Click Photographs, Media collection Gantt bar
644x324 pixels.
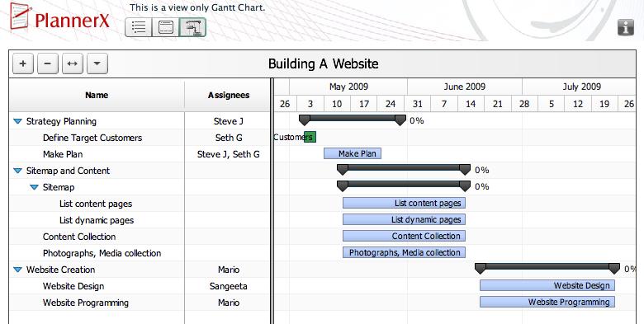click(404, 252)
